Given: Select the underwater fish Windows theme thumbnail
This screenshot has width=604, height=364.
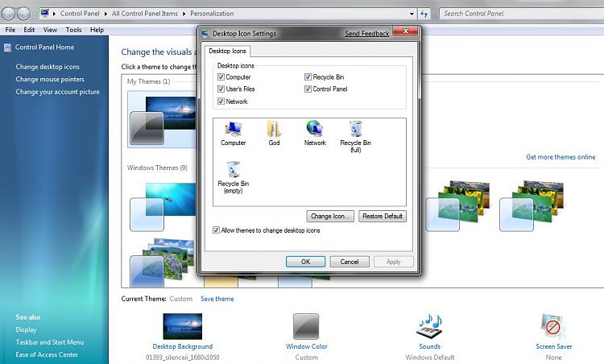Looking at the screenshot, I should (x=163, y=206).
